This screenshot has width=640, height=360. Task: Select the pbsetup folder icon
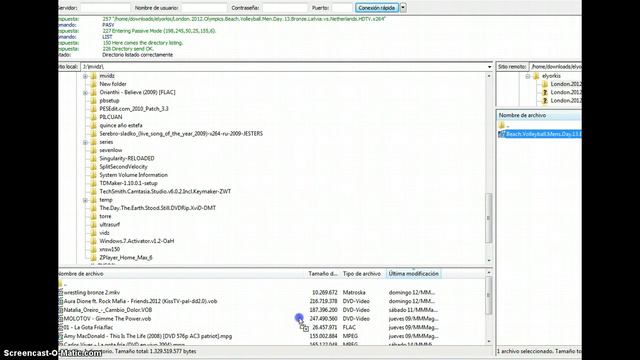[93, 100]
